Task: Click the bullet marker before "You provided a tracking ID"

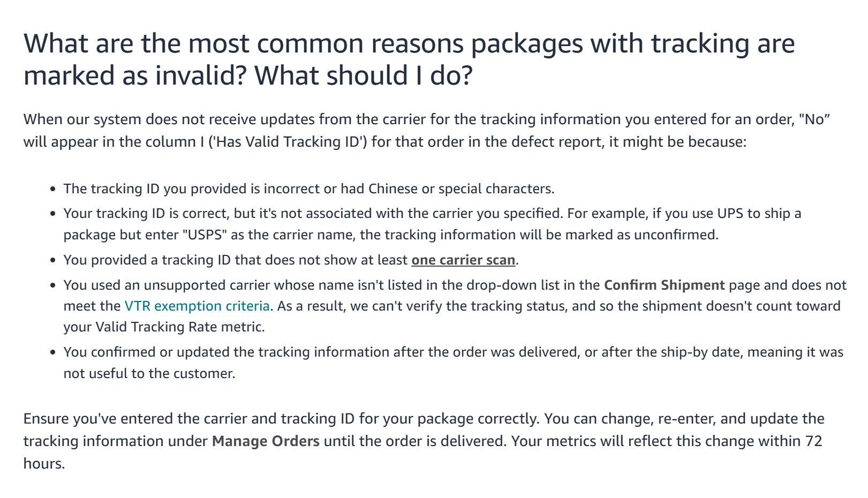Action: [52, 260]
